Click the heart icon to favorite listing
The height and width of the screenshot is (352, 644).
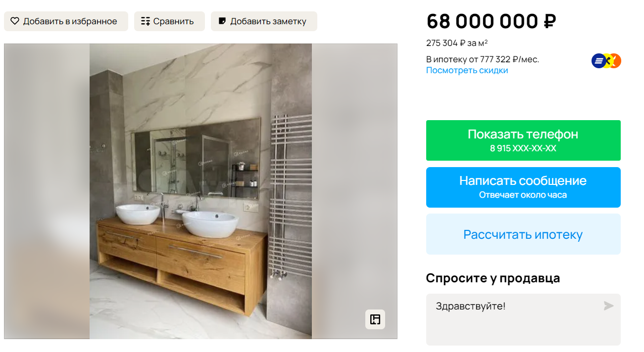pyautogui.click(x=15, y=21)
